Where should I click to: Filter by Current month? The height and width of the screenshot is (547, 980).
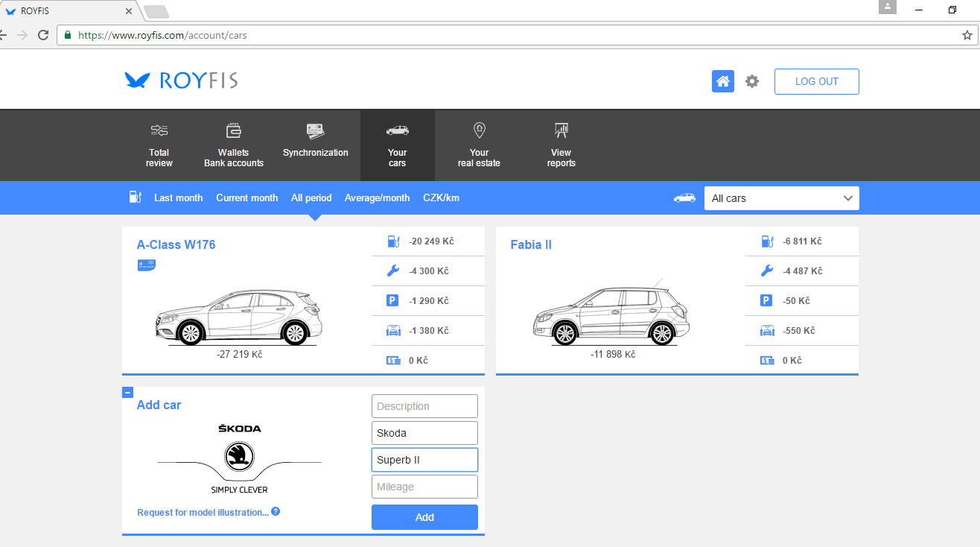click(x=247, y=198)
